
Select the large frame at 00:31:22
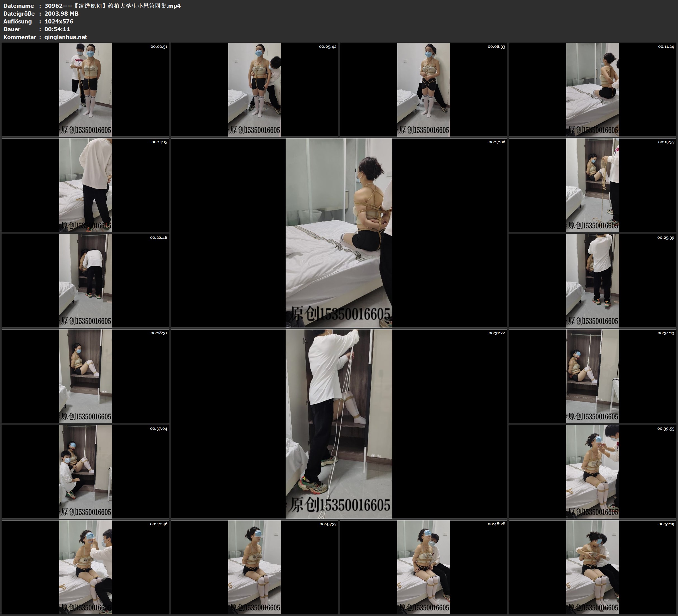coord(339,424)
